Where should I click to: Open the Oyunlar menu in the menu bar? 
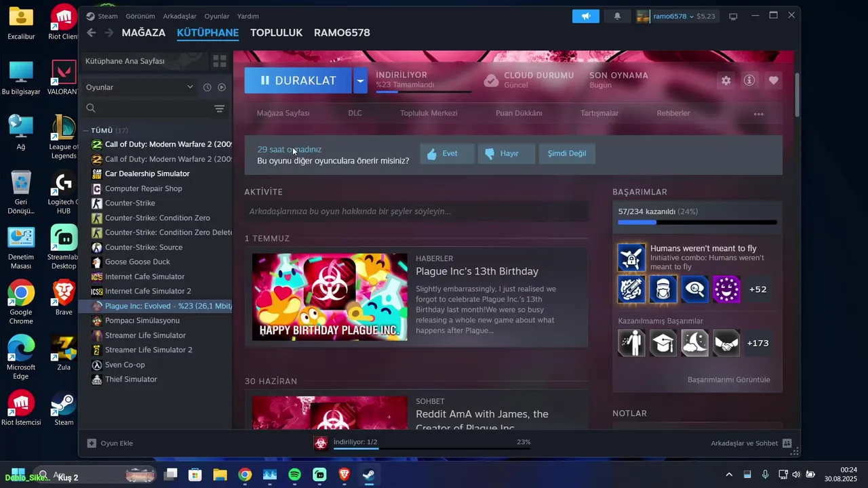217,16
